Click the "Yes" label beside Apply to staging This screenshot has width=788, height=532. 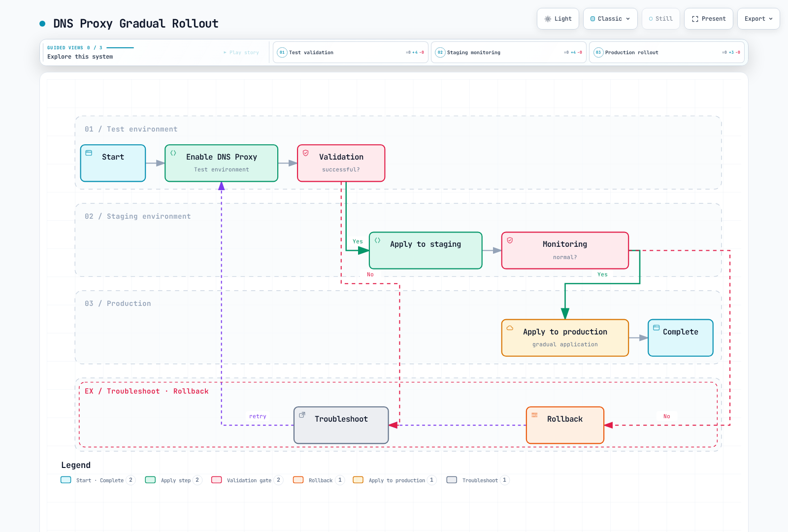pyautogui.click(x=358, y=242)
